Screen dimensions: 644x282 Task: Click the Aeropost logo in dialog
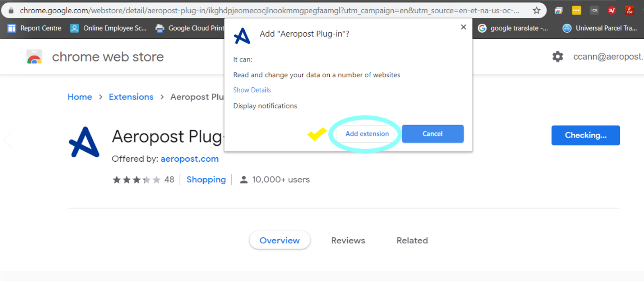[242, 36]
